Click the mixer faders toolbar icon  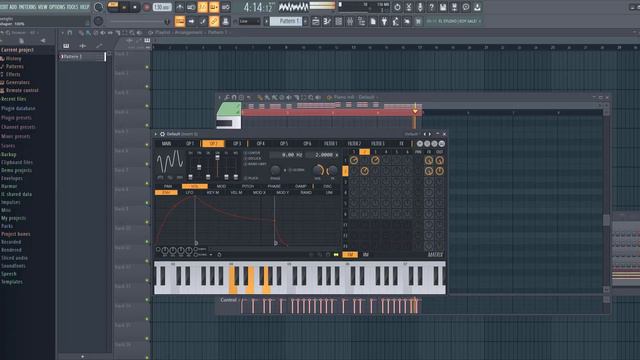(350, 21)
